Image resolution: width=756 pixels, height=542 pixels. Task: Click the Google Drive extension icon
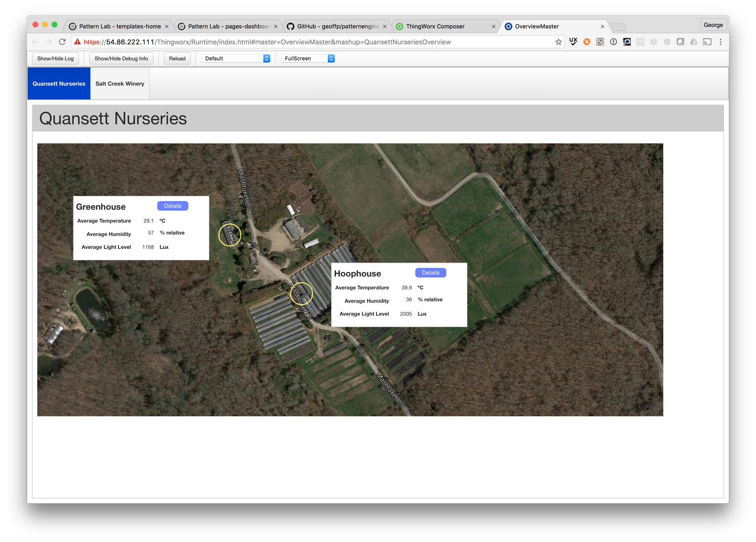[694, 42]
